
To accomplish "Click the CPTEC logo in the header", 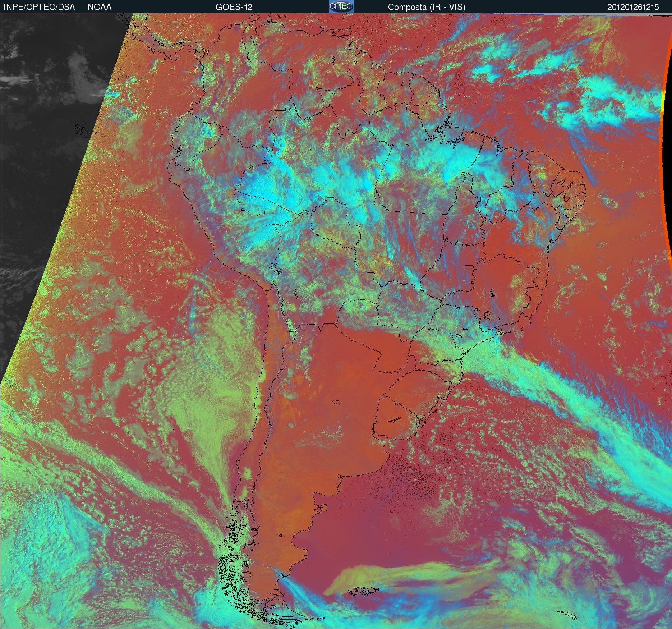I will pos(341,6).
